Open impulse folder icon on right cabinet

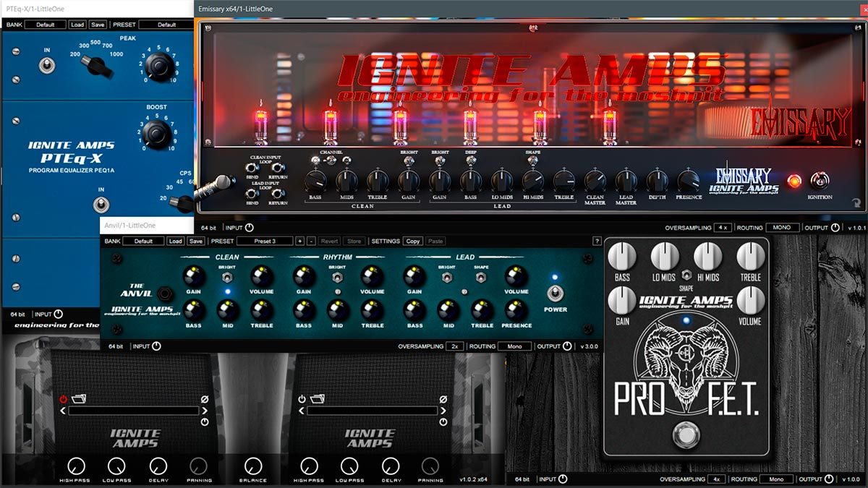[317, 398]
